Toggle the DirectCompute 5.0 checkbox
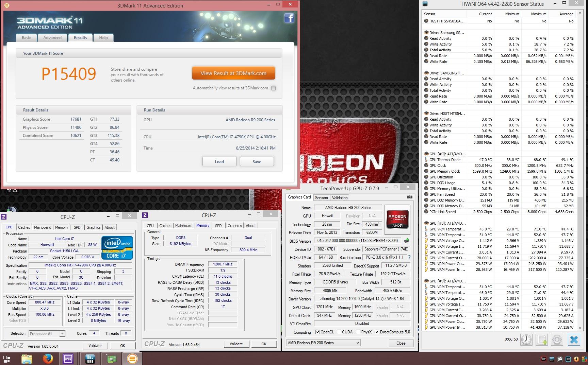 point(377,332)
